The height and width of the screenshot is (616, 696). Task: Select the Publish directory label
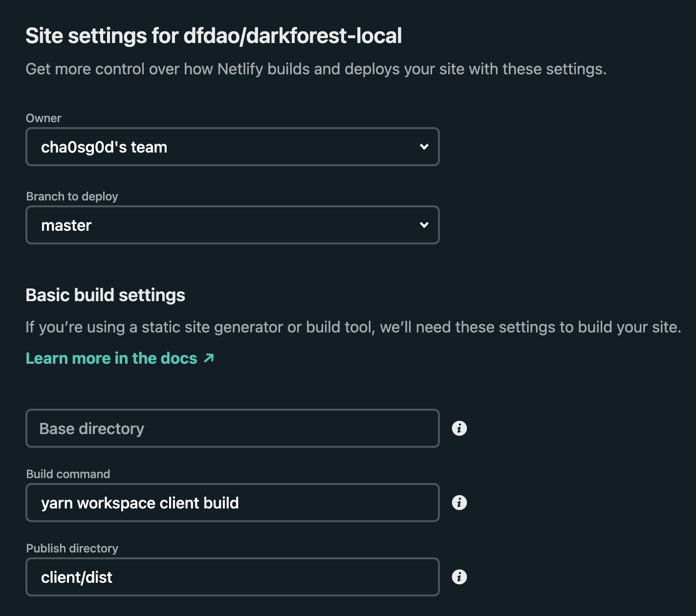pyautogui.click(x=72, y=549)
